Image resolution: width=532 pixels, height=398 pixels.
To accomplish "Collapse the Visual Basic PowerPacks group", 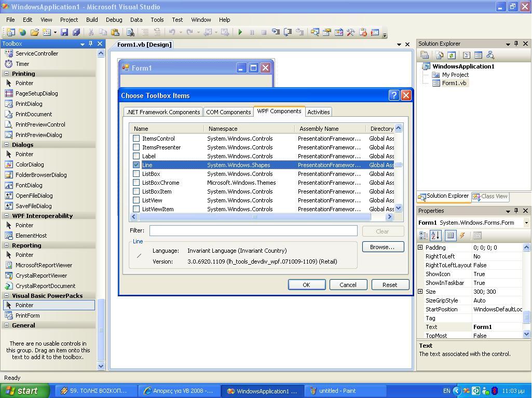I will click(x=6, y=296).
